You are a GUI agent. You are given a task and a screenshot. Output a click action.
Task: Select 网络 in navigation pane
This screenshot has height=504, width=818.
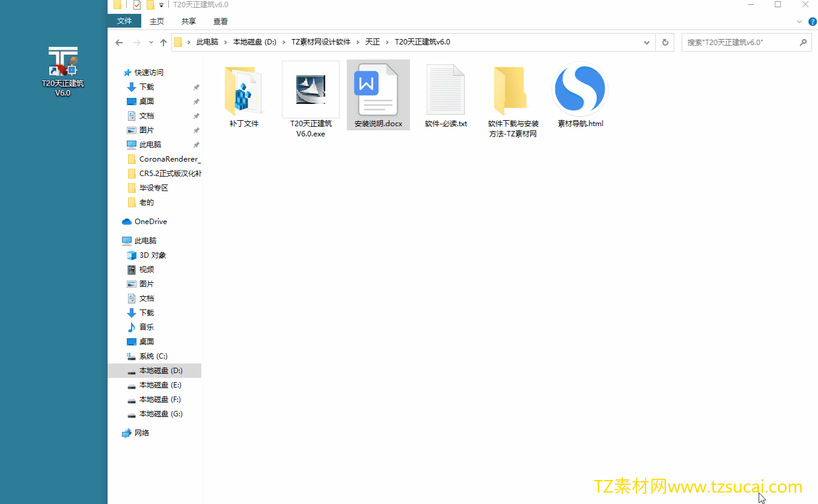[x=135, y=433]
